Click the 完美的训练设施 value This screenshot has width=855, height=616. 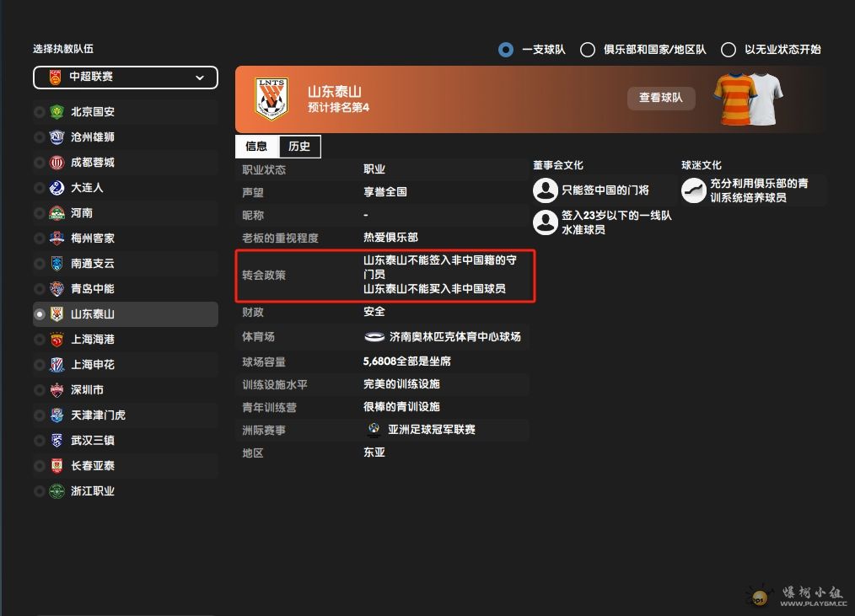[402, 384]
